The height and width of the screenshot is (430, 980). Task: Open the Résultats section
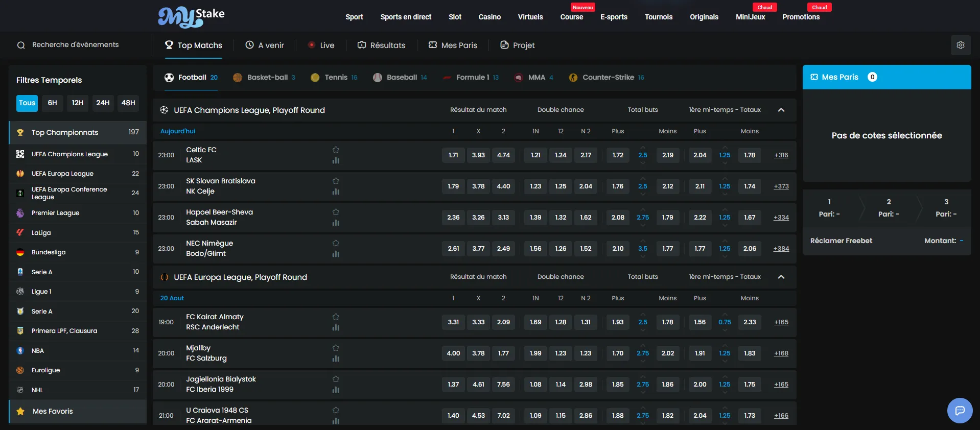(x=381, y=45)
